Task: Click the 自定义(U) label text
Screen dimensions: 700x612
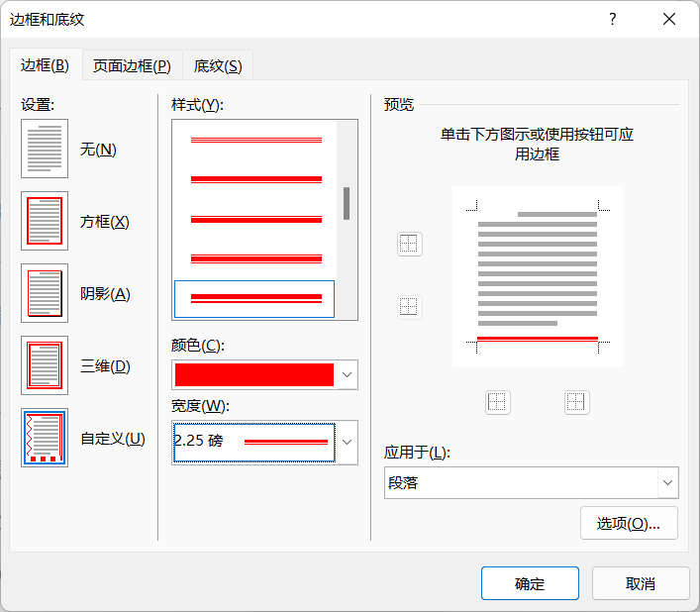Action: (113, 439)
